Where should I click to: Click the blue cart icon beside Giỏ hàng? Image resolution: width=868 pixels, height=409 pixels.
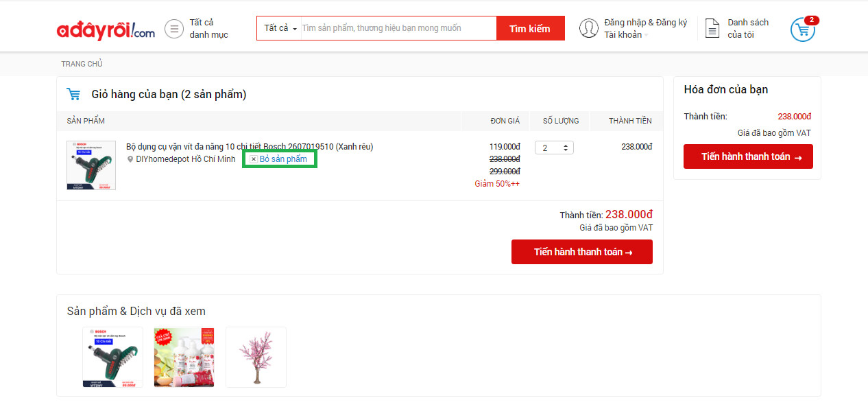pos(73,94)
